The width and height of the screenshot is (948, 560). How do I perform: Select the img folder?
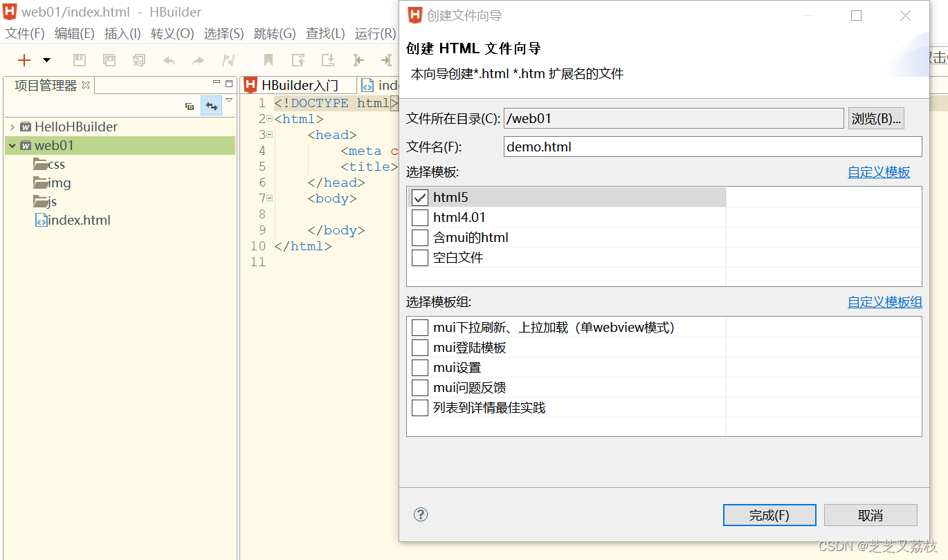point(52,183)
